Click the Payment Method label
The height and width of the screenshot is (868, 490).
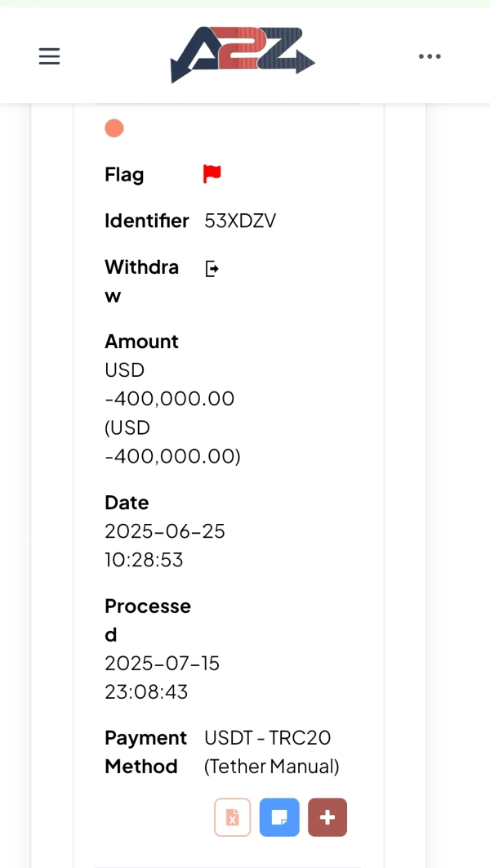pos(145,752)
